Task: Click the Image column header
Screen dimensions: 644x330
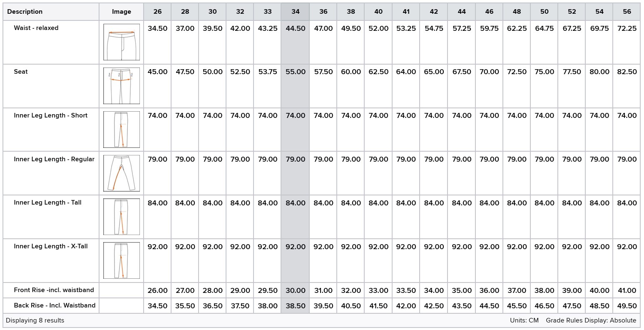Action: (x=122, y=12)
